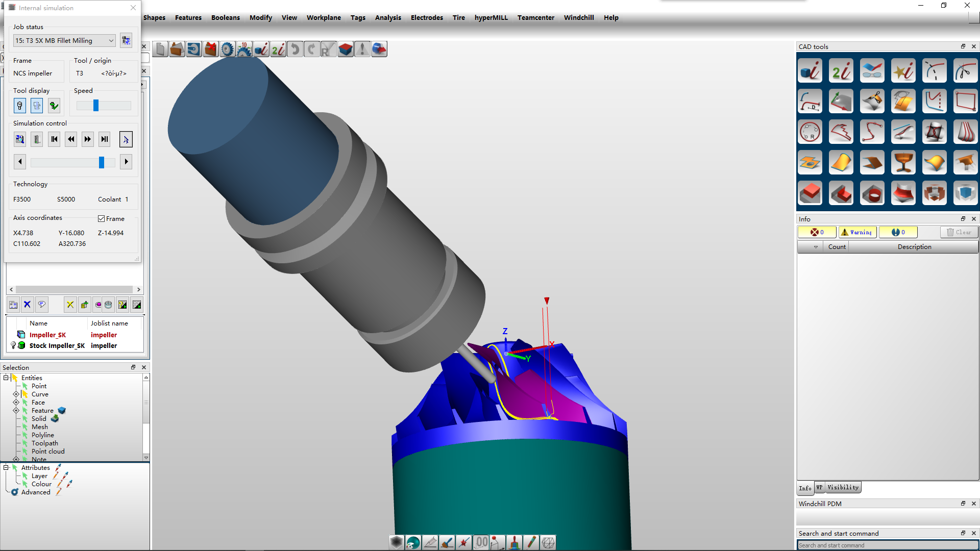Viewport: 980px width, 551px height.
Task: Toggle tool display in simulation
Action: tap(20, 106)
